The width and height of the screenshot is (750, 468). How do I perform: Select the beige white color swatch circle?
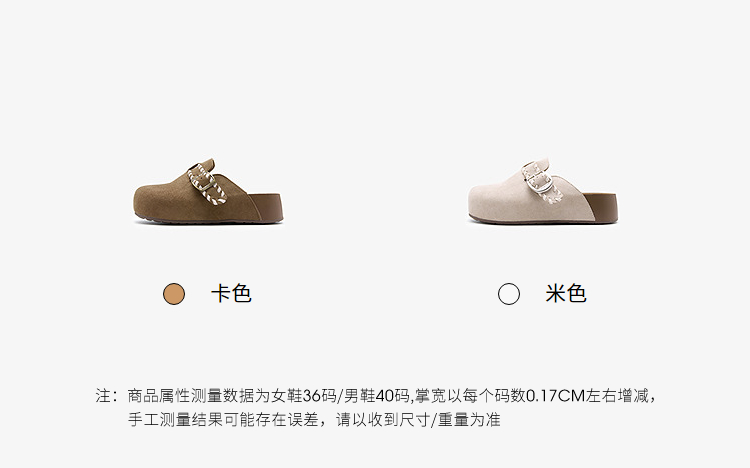pyautogui.click(x=508, y=294)
